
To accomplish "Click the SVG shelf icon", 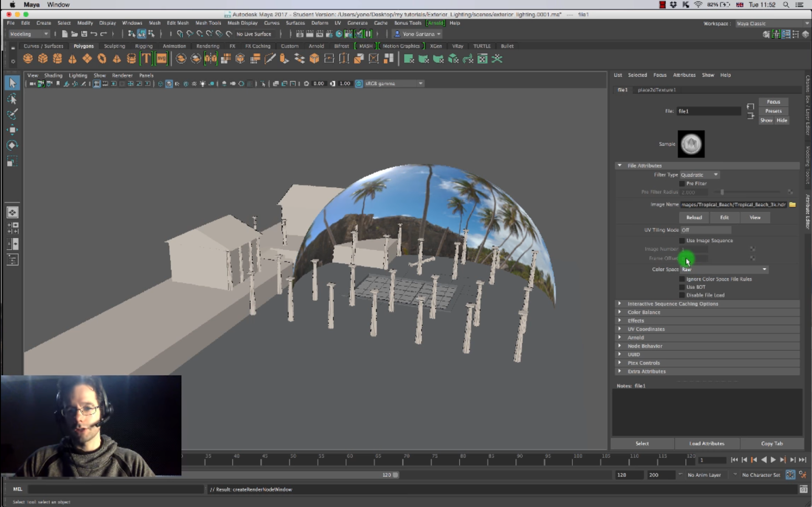I will (x=161, y=59).
